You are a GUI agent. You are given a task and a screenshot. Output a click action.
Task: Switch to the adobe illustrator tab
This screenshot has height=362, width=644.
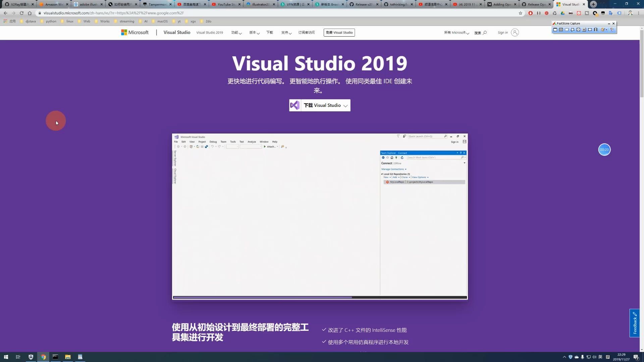click(x=88, y=4)
